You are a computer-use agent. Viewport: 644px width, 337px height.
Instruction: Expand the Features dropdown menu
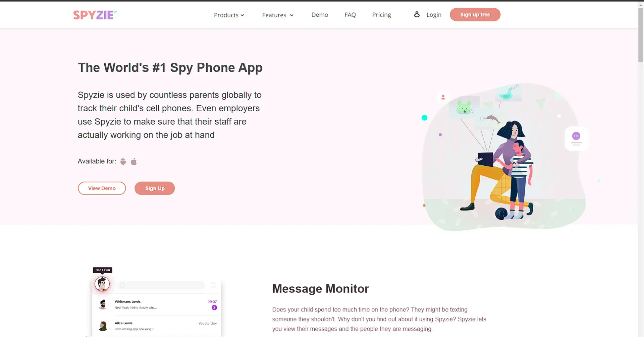(x=278, y=15)
